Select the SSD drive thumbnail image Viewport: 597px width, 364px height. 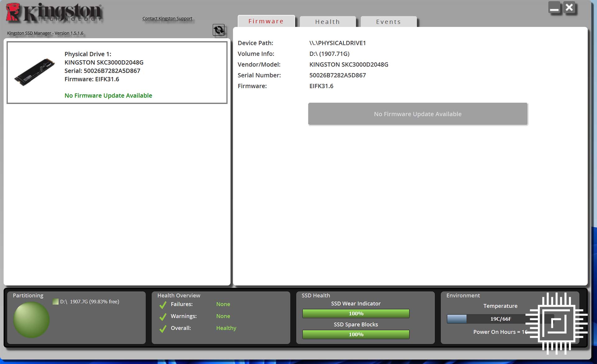[35, 72]
